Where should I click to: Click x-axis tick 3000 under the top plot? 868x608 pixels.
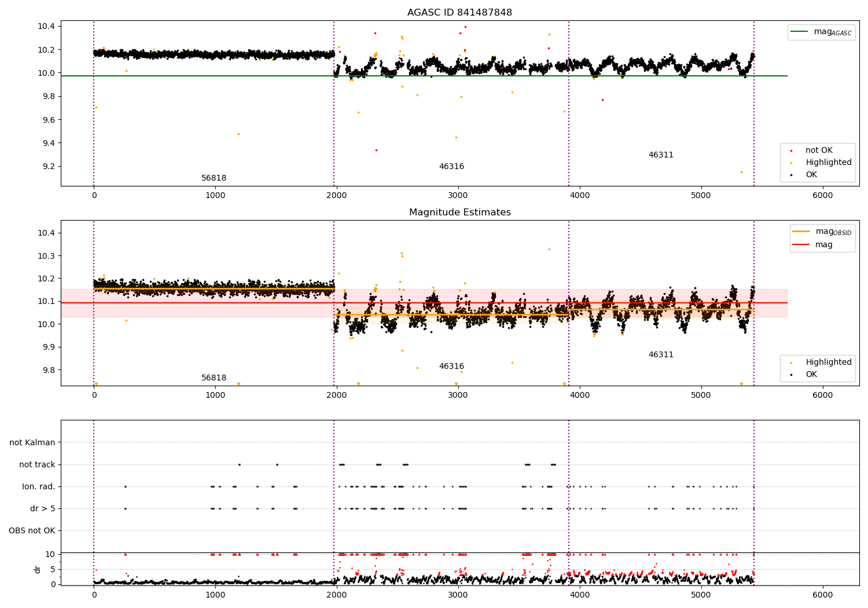[458, 195]
